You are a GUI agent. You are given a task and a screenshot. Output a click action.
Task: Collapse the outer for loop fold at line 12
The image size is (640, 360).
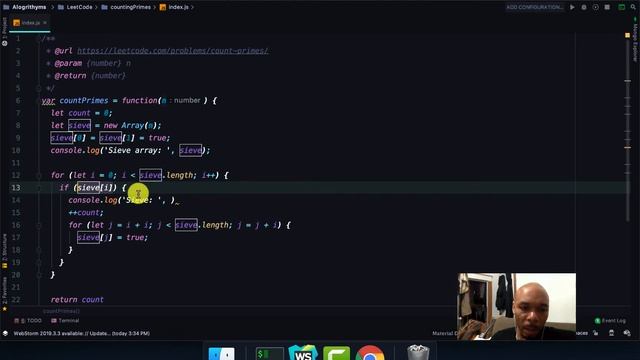pos(39,176)
